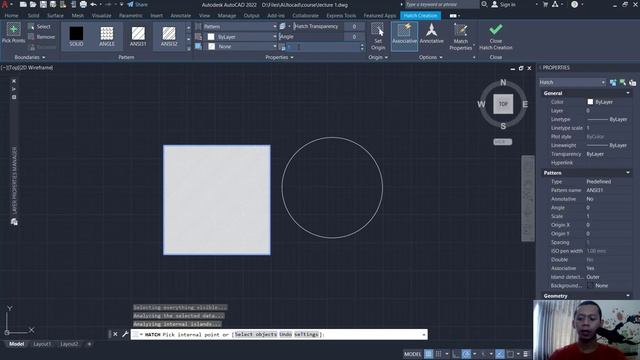Click the New file icon
This screenshot has height=360, width=640.
pyautogui.click(x=23, y=4)
